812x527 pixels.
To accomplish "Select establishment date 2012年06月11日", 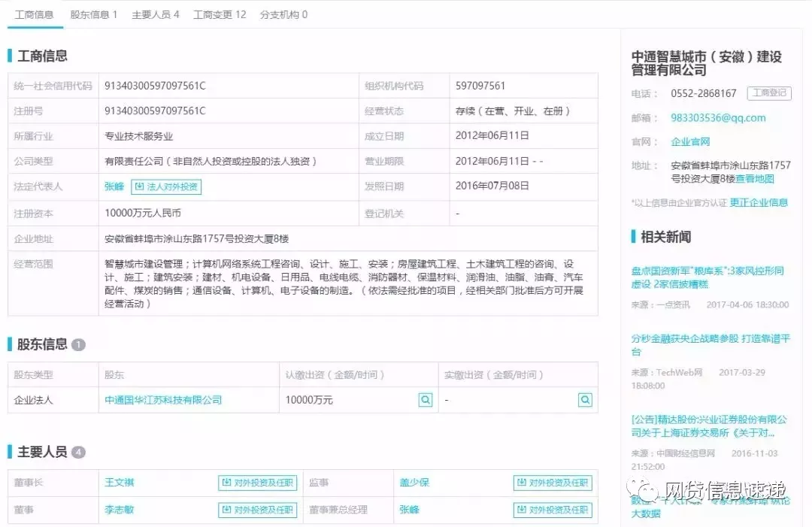I will click(492, 135).
